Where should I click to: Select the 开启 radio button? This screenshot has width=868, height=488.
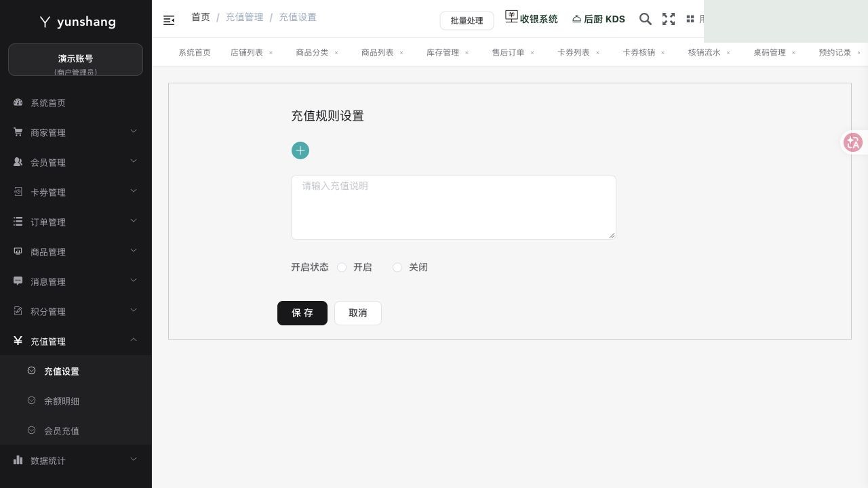point(342,268)
